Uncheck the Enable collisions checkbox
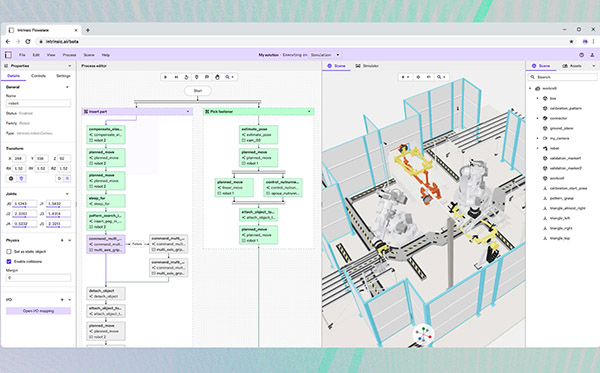This screenshot has width=600, height=373. click(x=9, y=261)
